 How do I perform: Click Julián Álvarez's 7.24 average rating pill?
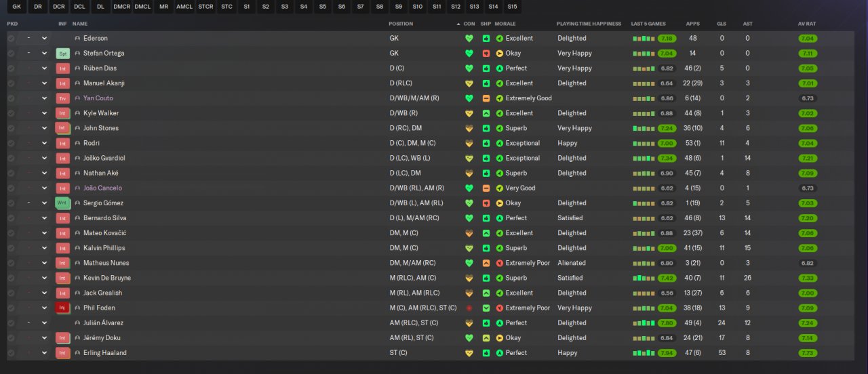(x=808, y=323)
